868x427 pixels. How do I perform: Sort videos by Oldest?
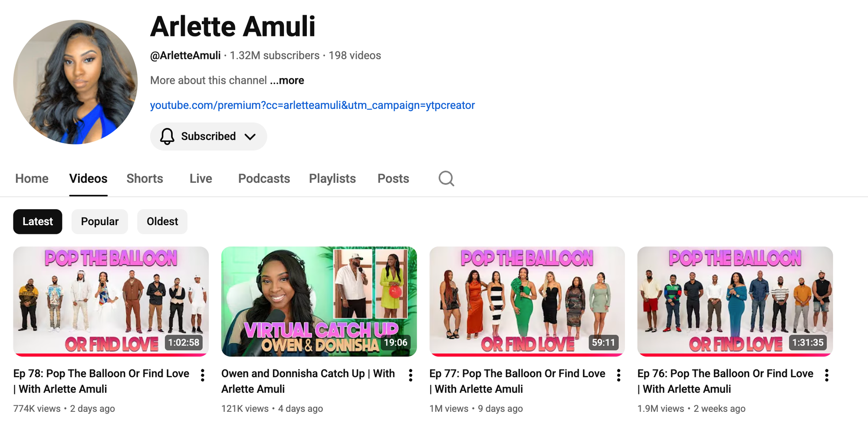162,222
